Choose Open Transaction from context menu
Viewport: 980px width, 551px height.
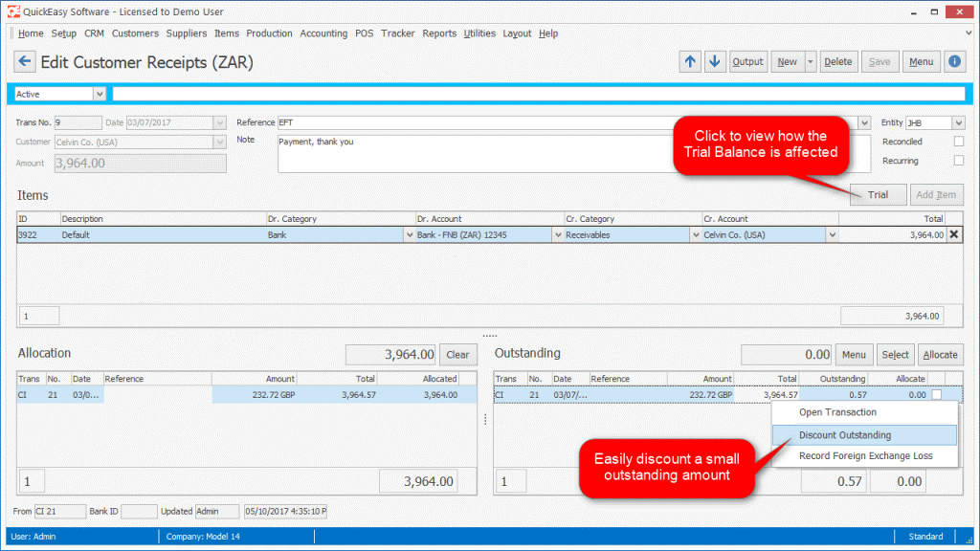pyautogui.click(x=865, y=412)
